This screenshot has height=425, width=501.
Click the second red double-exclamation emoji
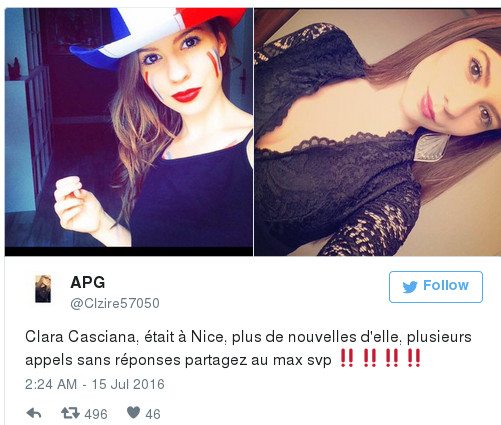[x=369, y=358]
